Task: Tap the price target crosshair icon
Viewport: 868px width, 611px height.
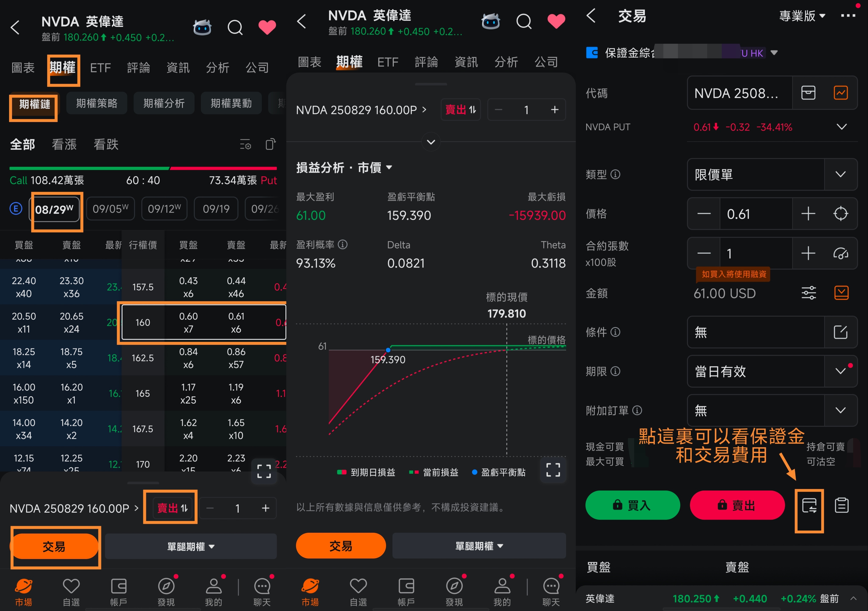Action: point(841,214)
